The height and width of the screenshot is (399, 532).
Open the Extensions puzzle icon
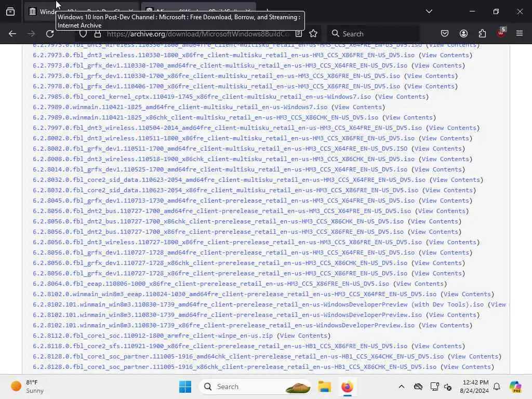[x=482, y=34]
